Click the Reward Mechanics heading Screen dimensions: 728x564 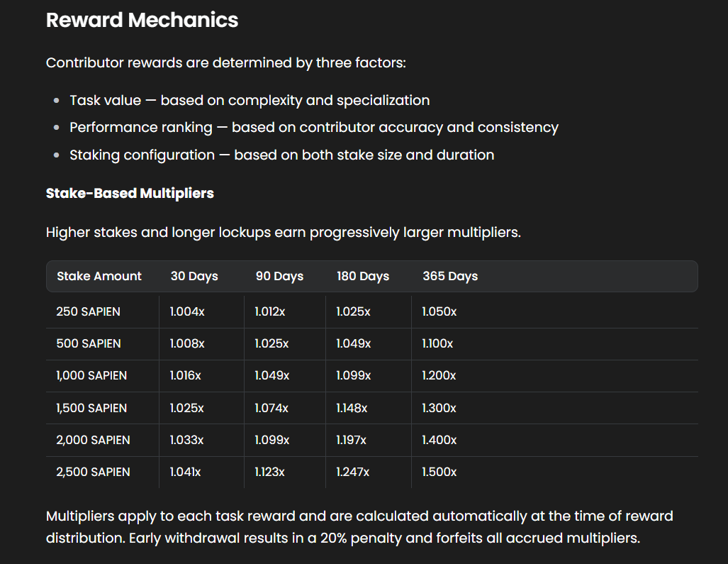(142, 20)
